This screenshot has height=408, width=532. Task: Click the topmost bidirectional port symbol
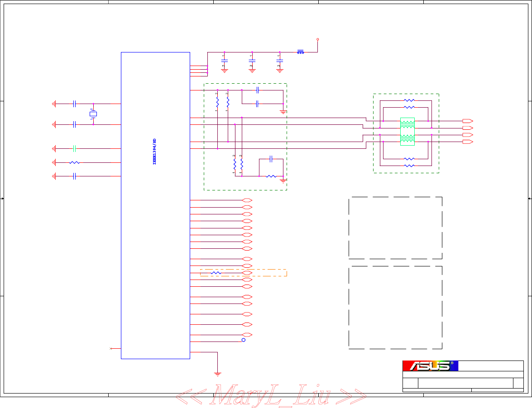click(x=247, y=200)
